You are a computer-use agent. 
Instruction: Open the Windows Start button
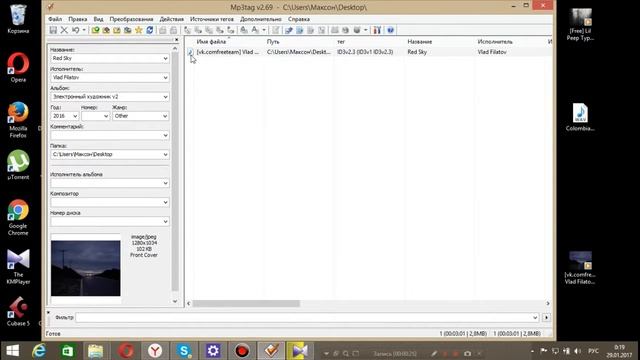[x=13, y=351]
